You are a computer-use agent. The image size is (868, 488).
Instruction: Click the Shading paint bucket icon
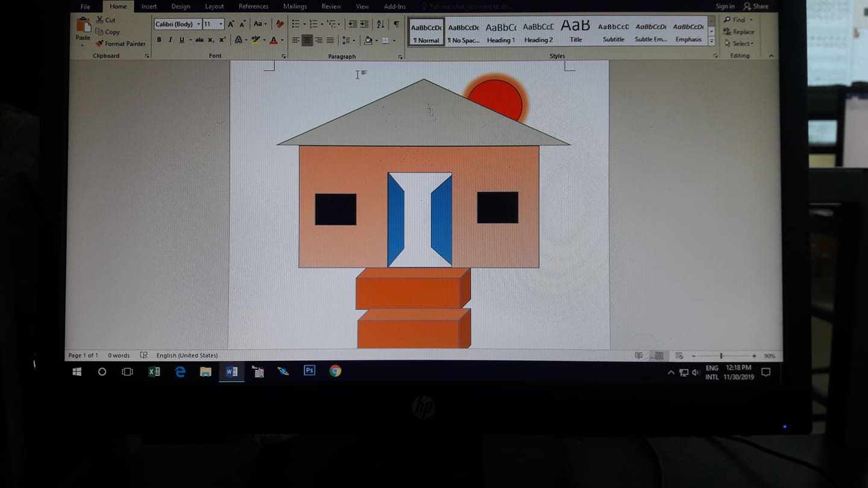368,40
